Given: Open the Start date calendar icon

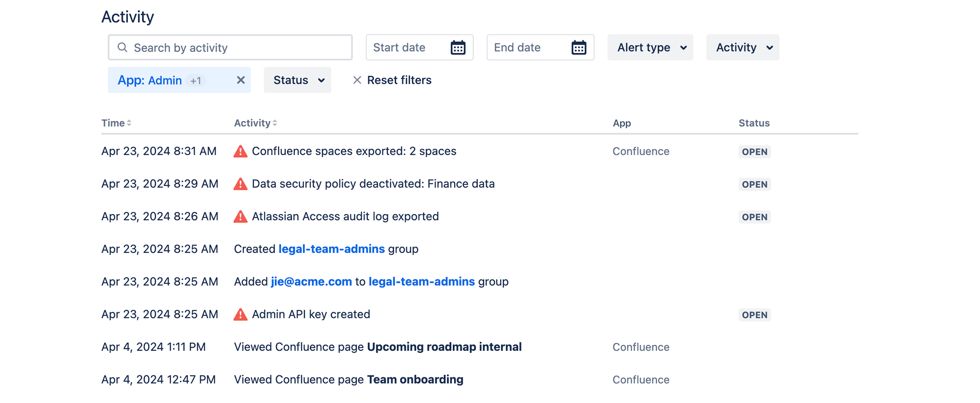Looking at the screenshot, I should coord(458,48).
